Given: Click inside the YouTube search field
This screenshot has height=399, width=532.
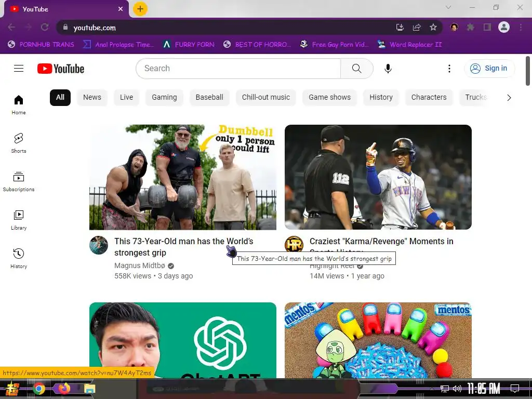Looking at the screenshot, I should tap(238, 69).
